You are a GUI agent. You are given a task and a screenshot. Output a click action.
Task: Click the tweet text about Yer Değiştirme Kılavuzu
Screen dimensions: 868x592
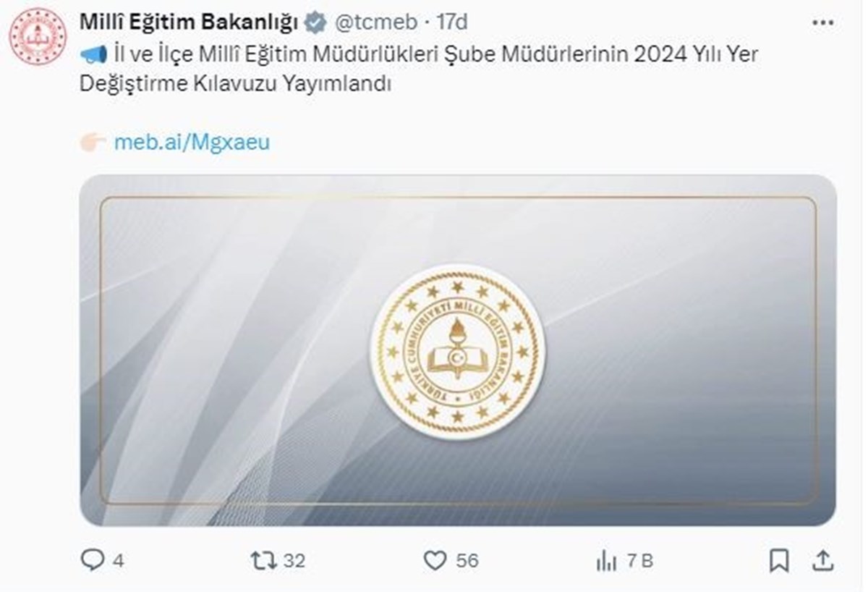coord(420,69)
